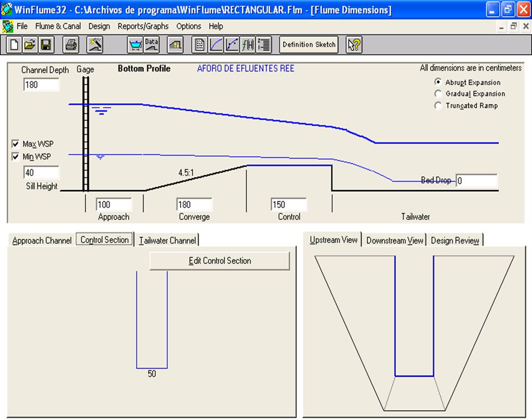This screenshot has width=532, height=419.
Task: Click the Edit Control Section button
Action: 219,260
